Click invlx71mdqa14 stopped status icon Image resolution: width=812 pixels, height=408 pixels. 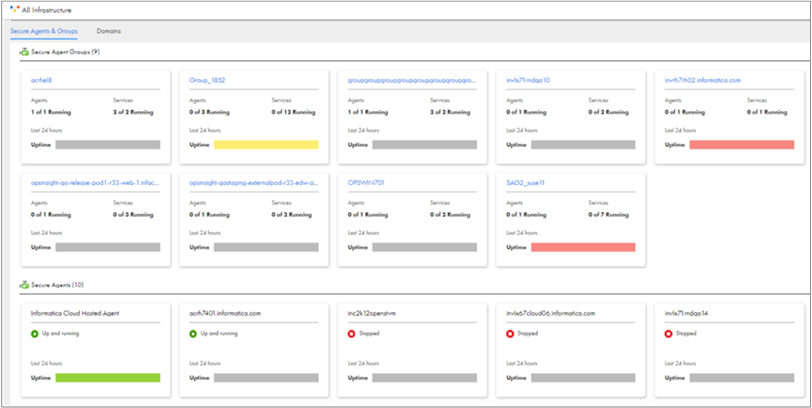(x=669, y=334)
